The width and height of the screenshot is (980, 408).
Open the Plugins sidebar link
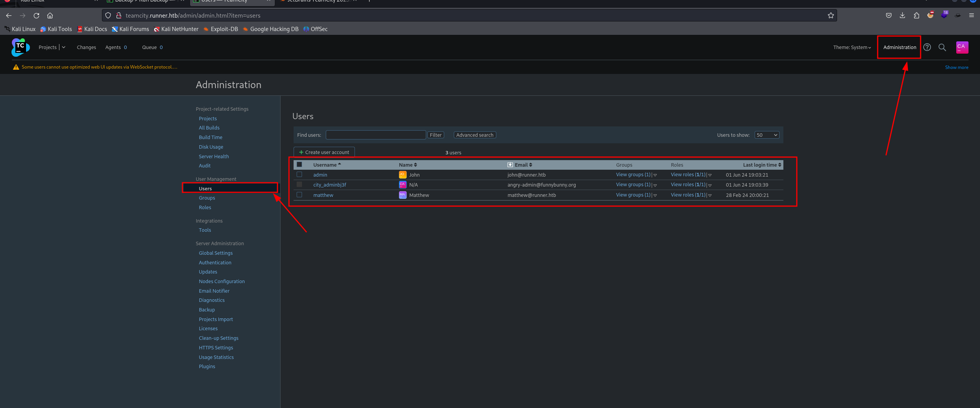tap(207, 367)
